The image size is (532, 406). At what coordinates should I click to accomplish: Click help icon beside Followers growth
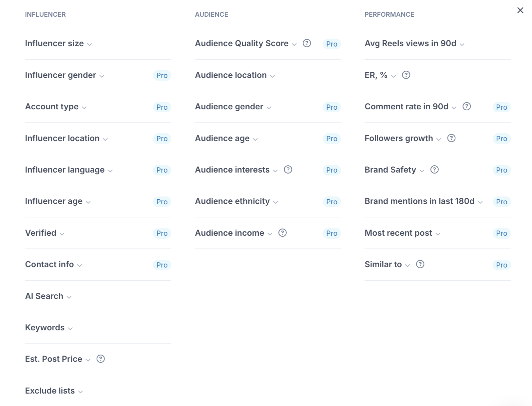coord(451,138)
